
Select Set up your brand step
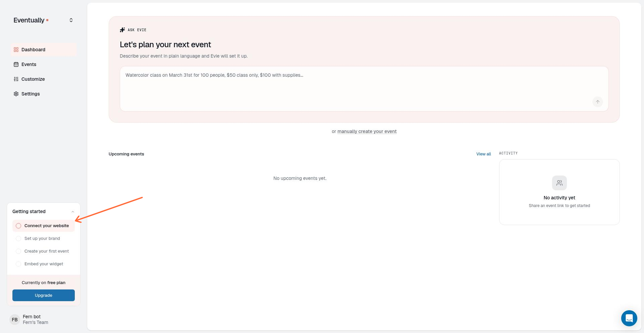coord(44,239)
